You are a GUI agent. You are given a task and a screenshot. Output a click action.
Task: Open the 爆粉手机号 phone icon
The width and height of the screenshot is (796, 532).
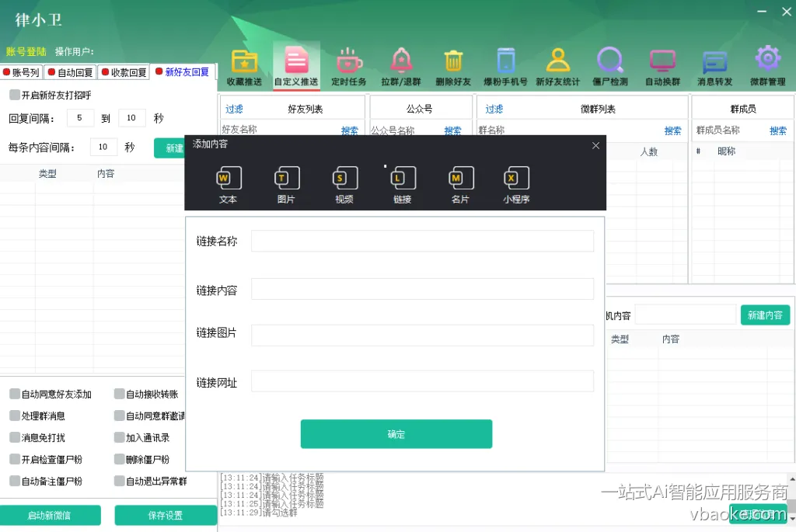tap(505, 68)
